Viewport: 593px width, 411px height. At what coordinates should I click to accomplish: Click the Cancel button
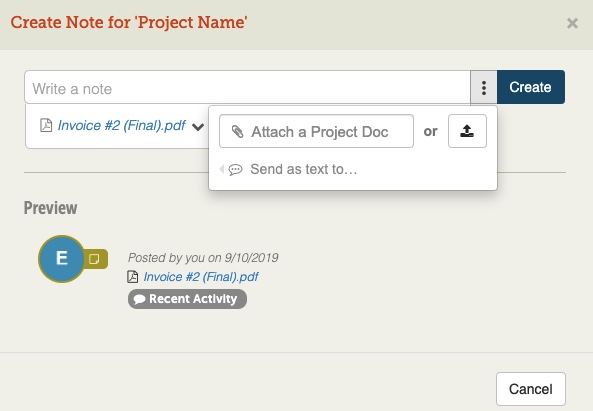pos(531,389)
